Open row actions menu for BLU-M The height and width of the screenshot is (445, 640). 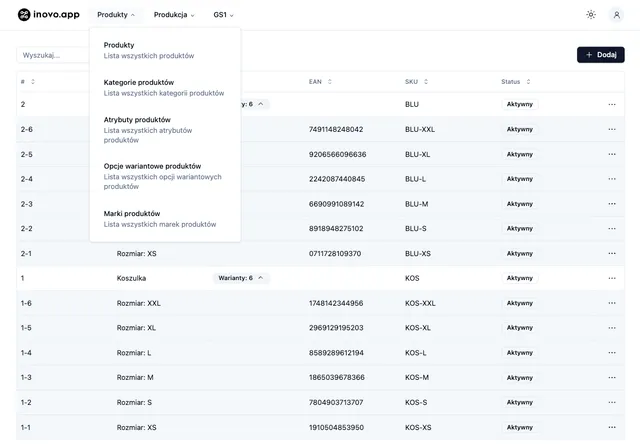612,204
